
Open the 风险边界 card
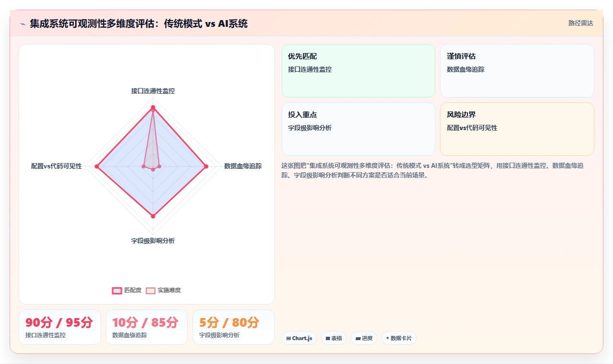[517, 129]
